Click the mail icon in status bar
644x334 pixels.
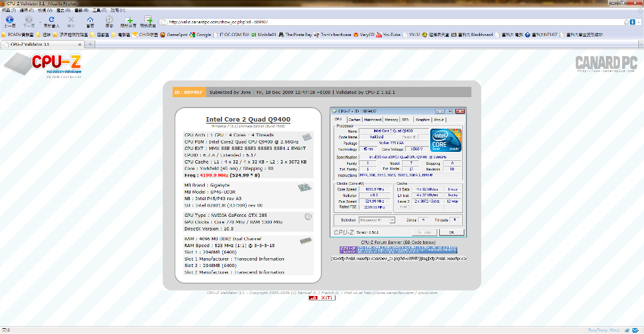click(636, 330)
